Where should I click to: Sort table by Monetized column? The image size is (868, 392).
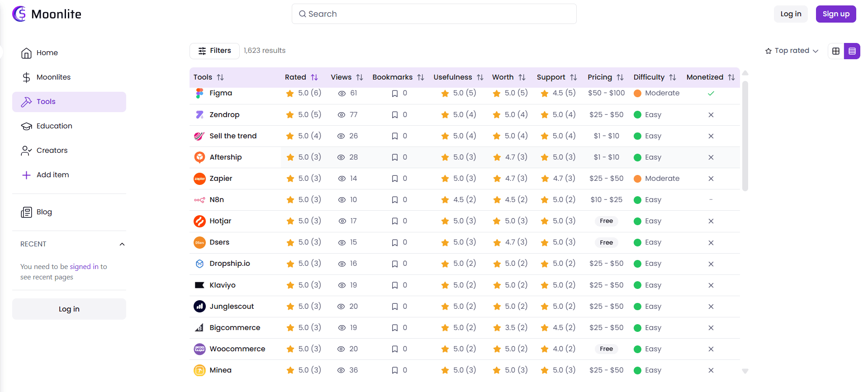(731, 77)
